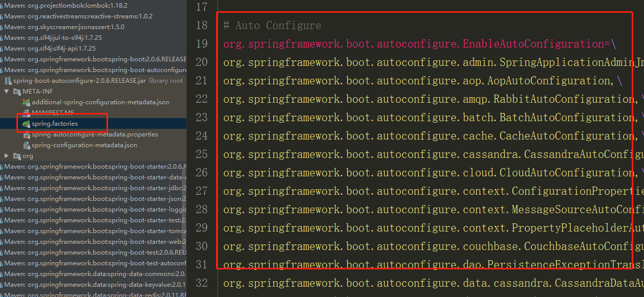This screenshot has height=297, width=644.
Task: Select Maven spring-boot-starter-logging library
Action: tap(95, 210)
